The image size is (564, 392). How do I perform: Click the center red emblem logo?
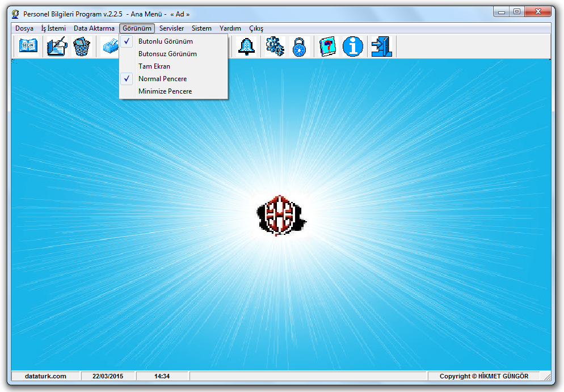(x=281, y=216)
